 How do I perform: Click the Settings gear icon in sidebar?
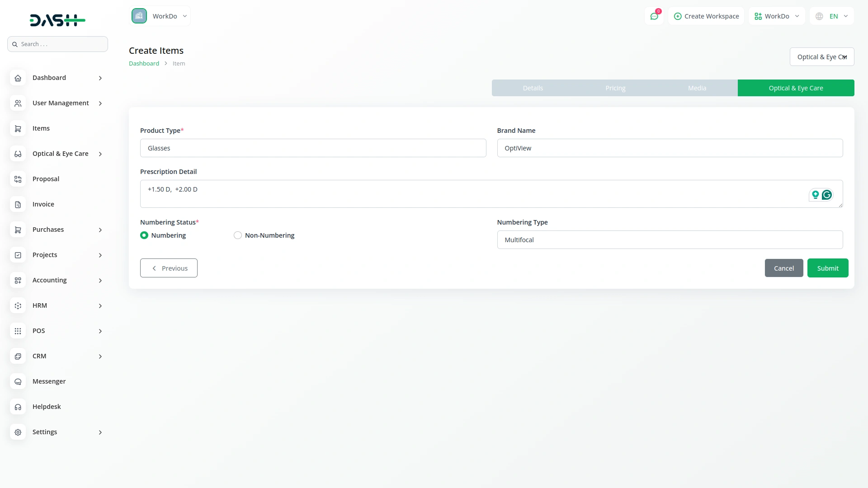click(18, 432)
